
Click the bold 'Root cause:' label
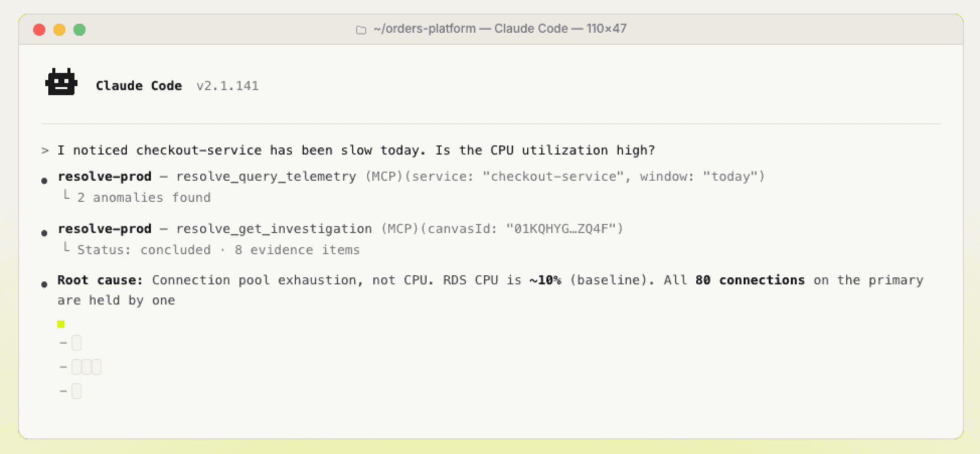[x=100, y=280]
